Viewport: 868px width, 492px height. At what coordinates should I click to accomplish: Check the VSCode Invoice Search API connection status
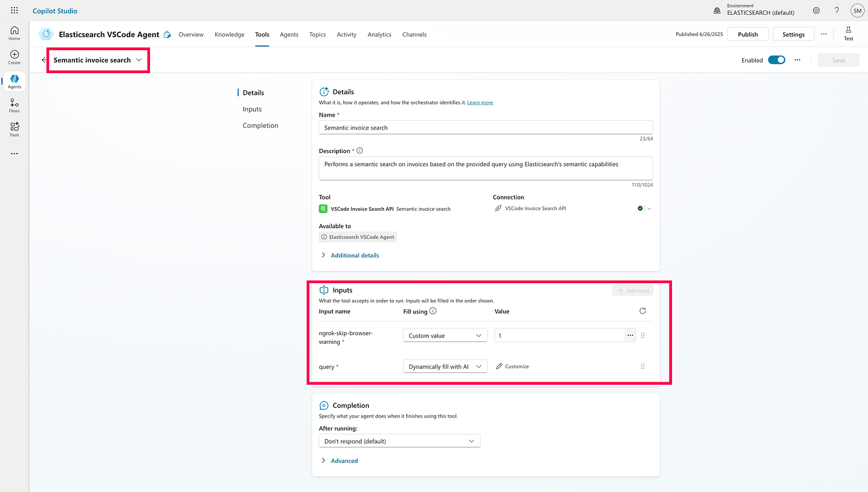click(x=640, y=208)
